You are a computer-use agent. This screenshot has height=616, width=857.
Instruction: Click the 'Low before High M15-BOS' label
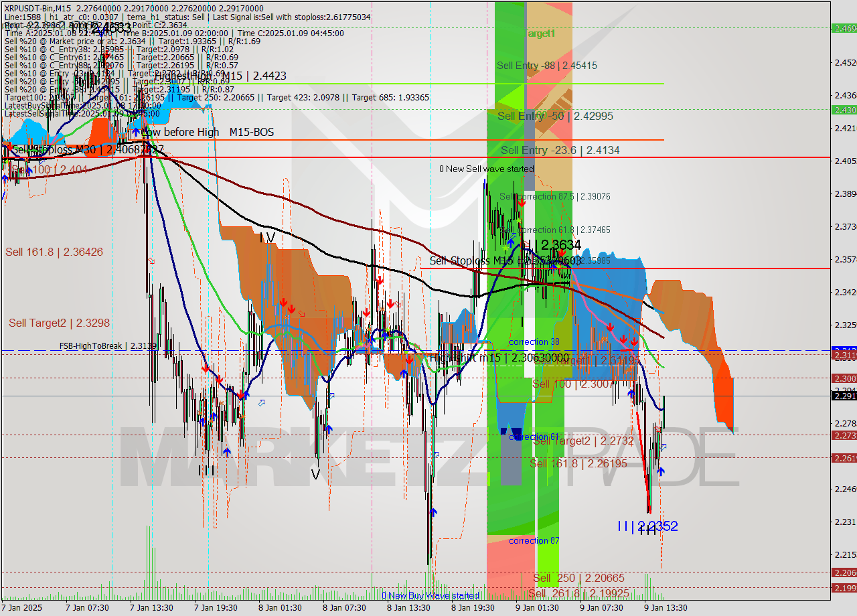pyautogui.click(x=208, y=133)
